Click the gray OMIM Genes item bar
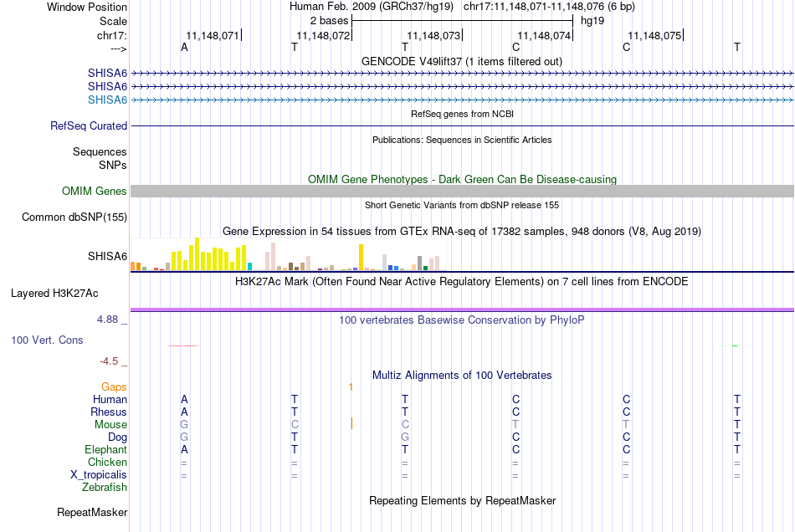Image resolution: width=795 pixels, height=532 pixels. [462, 191]
